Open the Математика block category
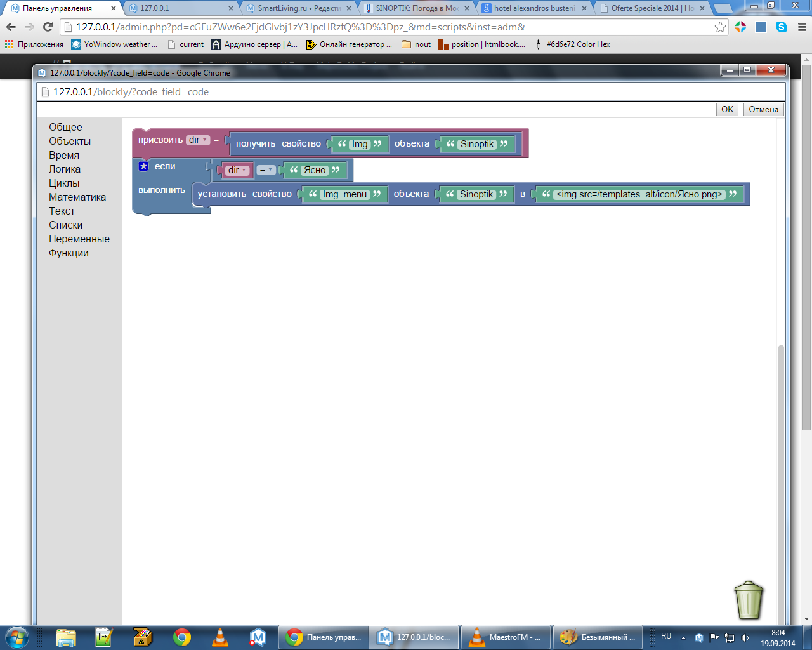Screen dimensions: 812x650 (x=77, y=197)
